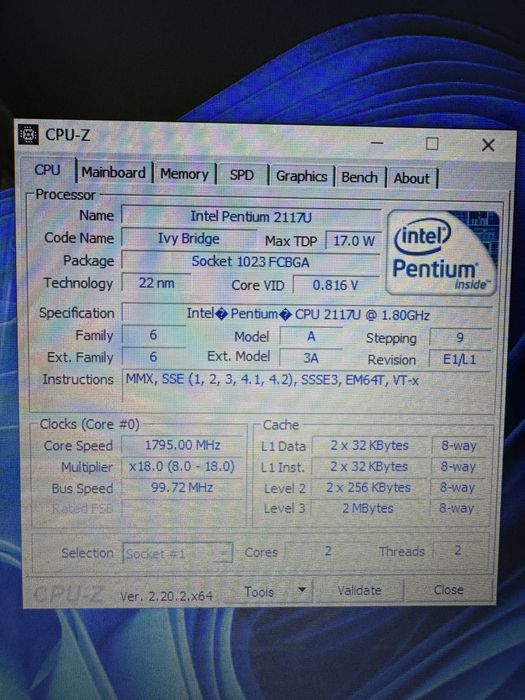Click the Stepping value 9

point(459,338)
